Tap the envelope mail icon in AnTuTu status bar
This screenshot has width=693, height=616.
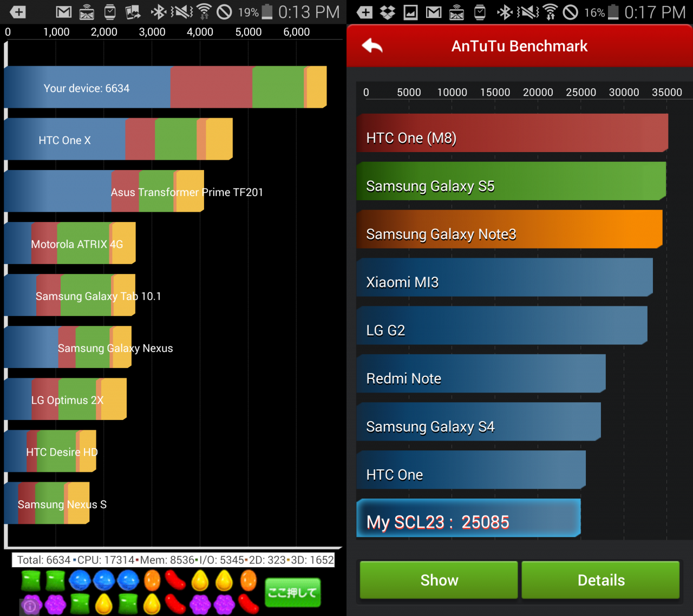(456, 12)
